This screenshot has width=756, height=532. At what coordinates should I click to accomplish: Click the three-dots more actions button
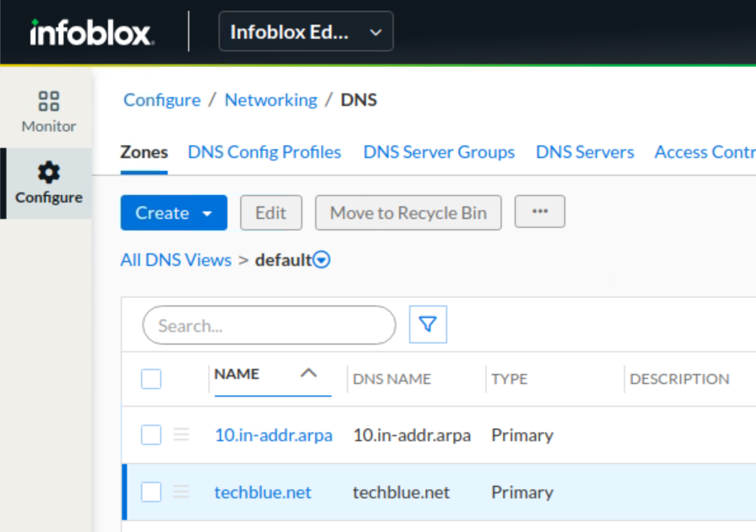click(539, 212)
